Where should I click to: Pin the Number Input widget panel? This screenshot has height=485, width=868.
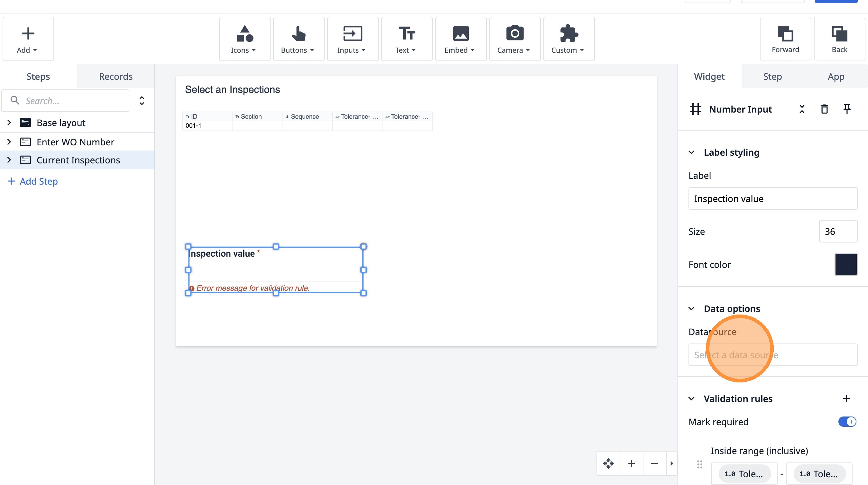[847, 109]
